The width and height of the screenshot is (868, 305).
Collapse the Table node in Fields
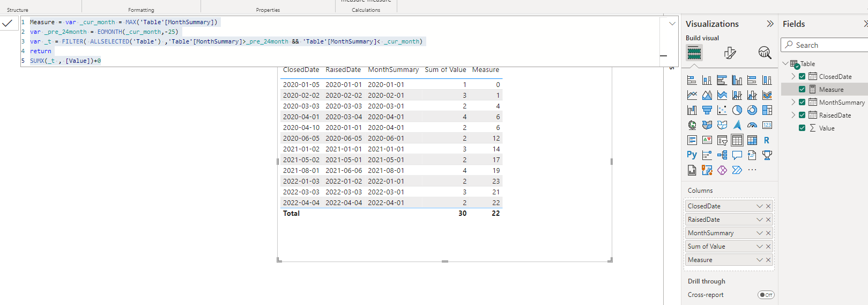click(x=786, y=63)
